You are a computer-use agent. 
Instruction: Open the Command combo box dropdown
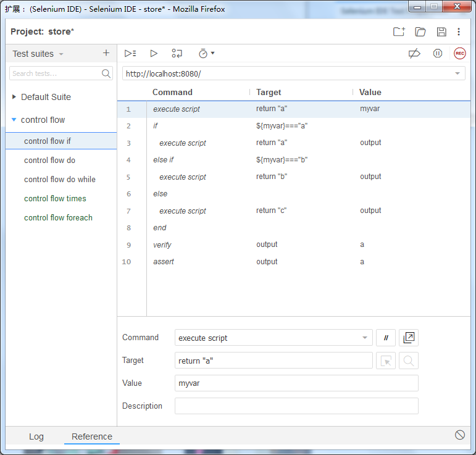pyautogui.click(x=365, y=338)
